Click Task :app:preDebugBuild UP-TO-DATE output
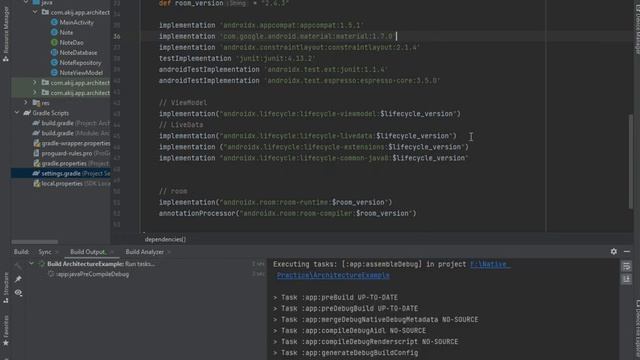Image resolution: width=640 pixels, height=360 pixels. pyautogui.click(x=346, y=309)
